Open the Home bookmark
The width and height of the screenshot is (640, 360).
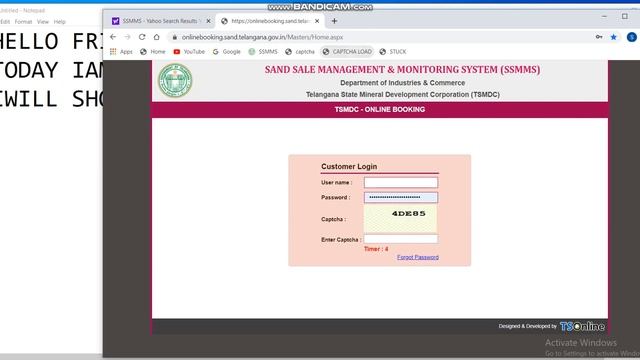tap(153, 52)
